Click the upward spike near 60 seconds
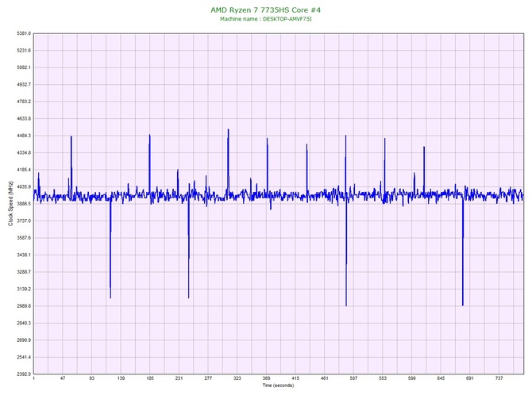 tap(71, 164)
